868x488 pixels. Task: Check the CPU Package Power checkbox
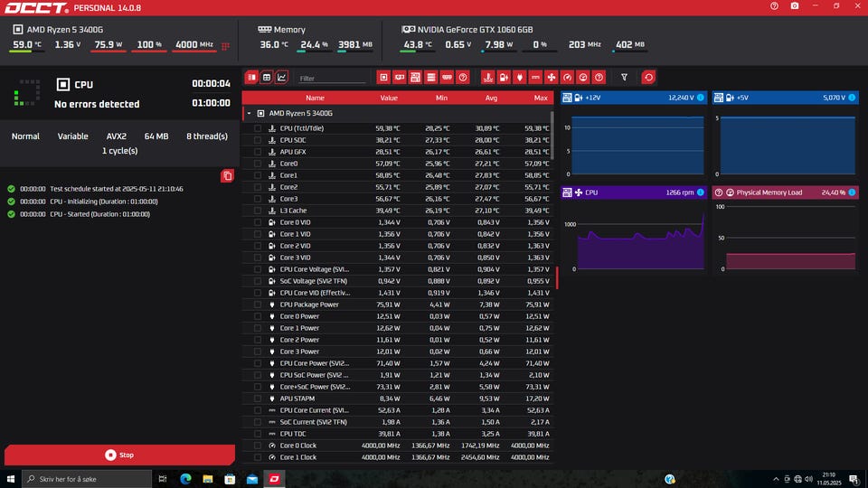click(x=258, y=305)
